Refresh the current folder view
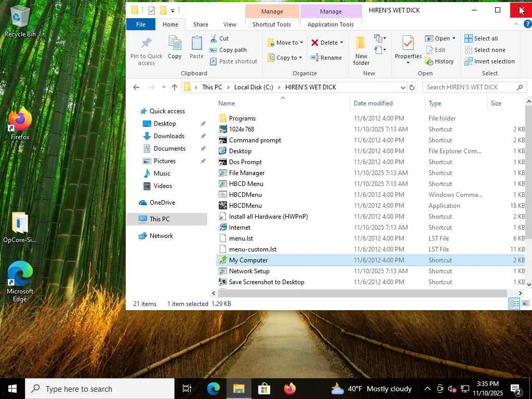The height and width of the screenshot is (399, 532). tap(412, 87)
